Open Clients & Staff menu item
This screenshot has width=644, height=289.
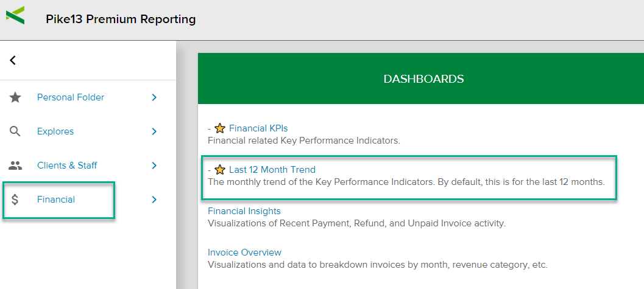67,165
